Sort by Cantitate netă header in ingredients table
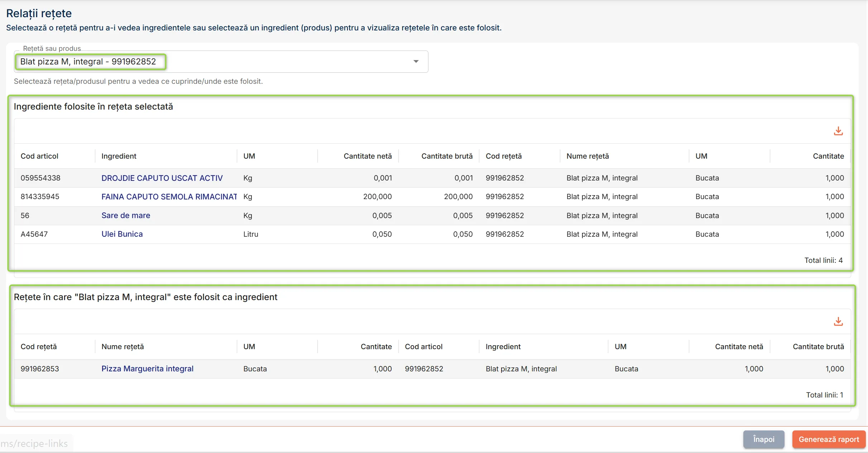868x453 pixels. click(x=368, y=156)
